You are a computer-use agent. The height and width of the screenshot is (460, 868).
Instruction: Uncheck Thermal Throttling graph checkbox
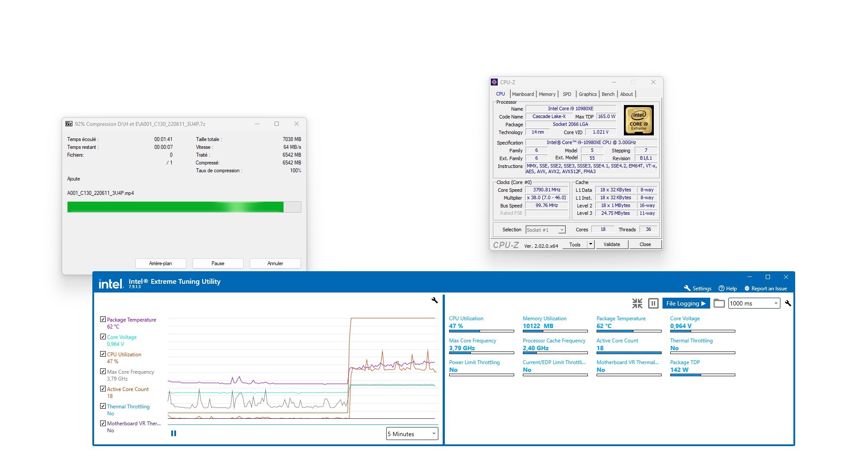(103, 406)
